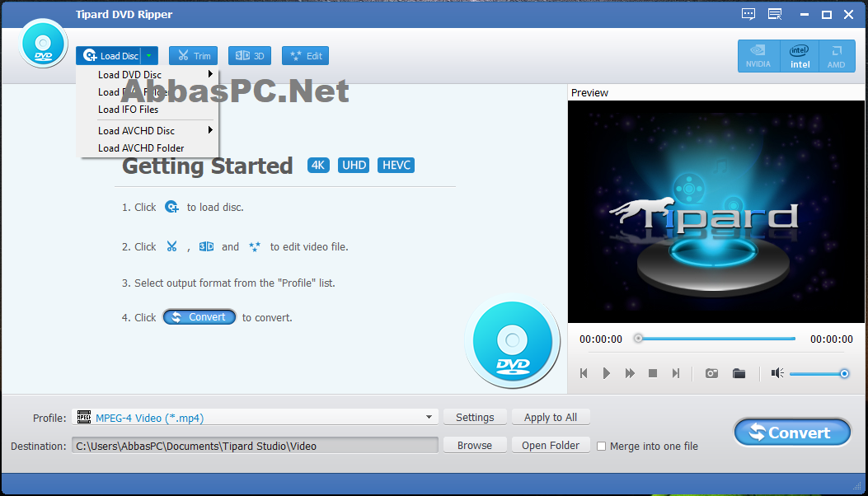Click the Tipard preview image
868x496 pixels.
click(716, 212)
